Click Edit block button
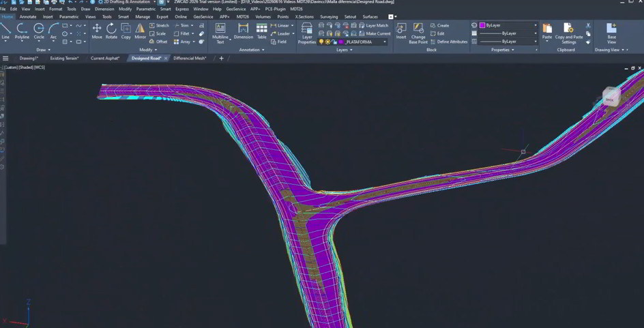Screen dimensions: 644x328 (437, 33)
